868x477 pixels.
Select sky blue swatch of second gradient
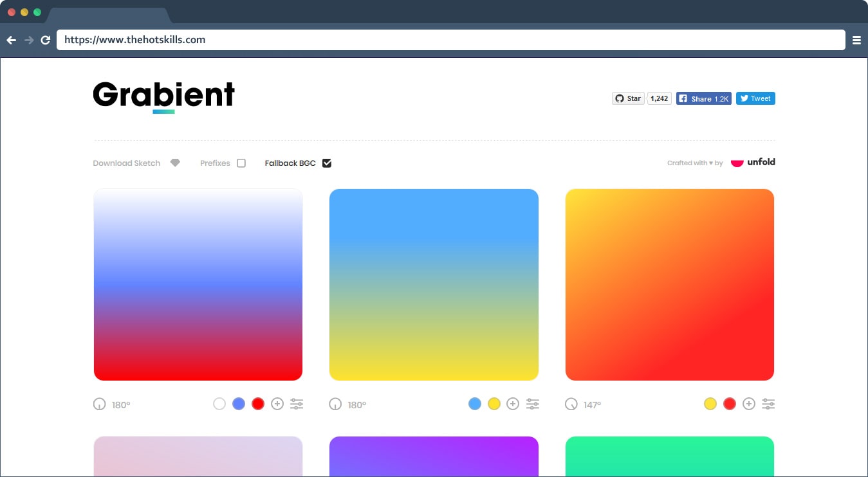tap(475, 404)
